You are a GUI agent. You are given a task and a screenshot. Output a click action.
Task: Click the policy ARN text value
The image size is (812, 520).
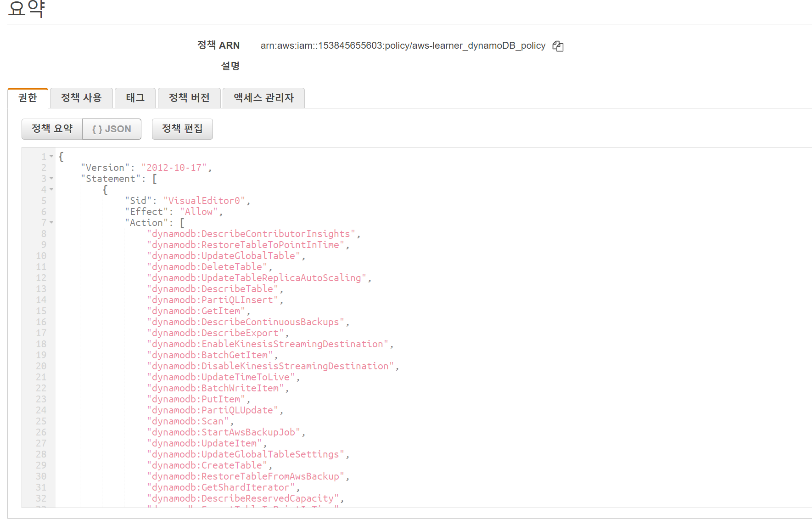403,45
